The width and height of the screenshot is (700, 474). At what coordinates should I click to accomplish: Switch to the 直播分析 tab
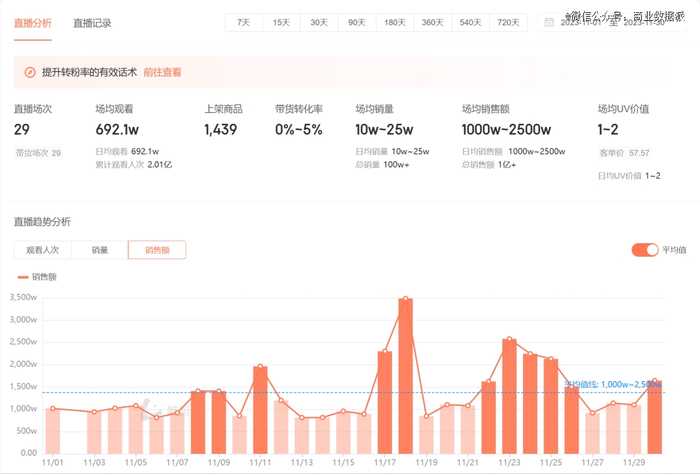click(x=33, y=23)
